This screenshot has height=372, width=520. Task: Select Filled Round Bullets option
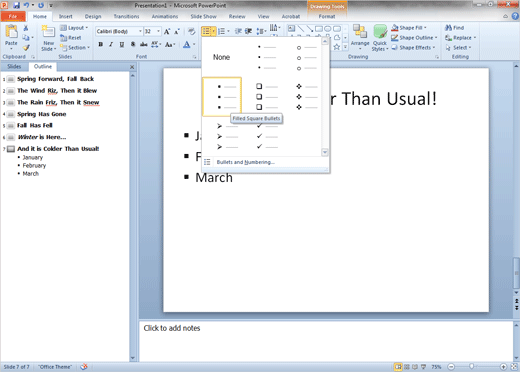[x=267, y=57]
